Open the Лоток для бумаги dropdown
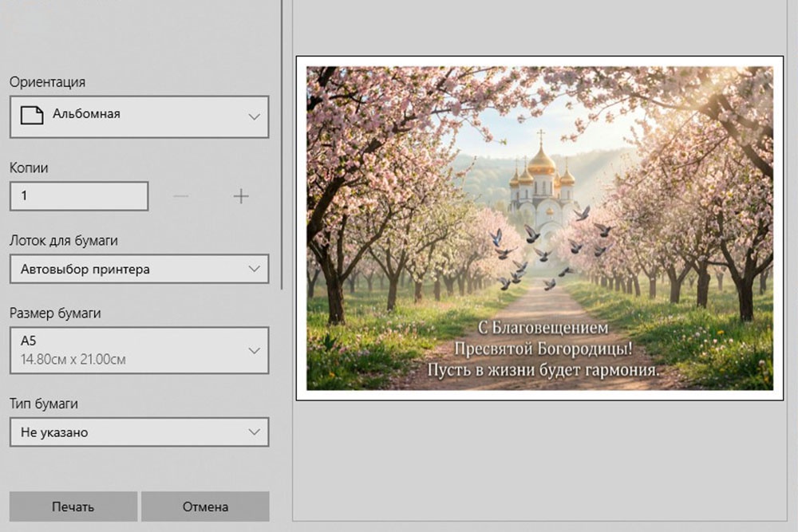The width and height of the screenshot is (798, 532). (x=139, y=269)
